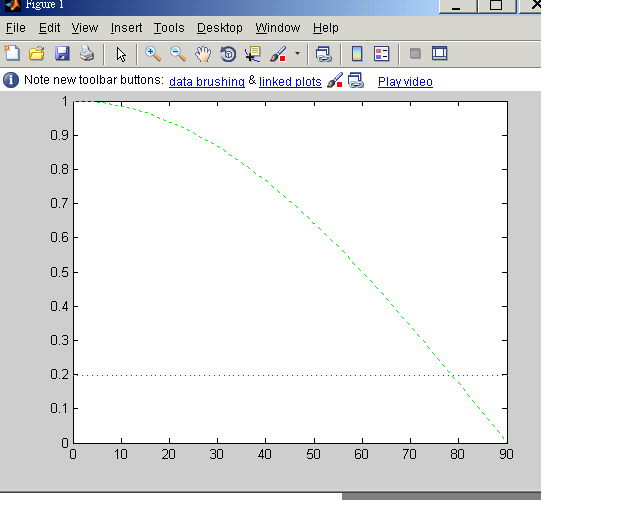Select the Zoom Out magnifier tool
Screen dimensions: 640x512
click(x=178, y=54)
